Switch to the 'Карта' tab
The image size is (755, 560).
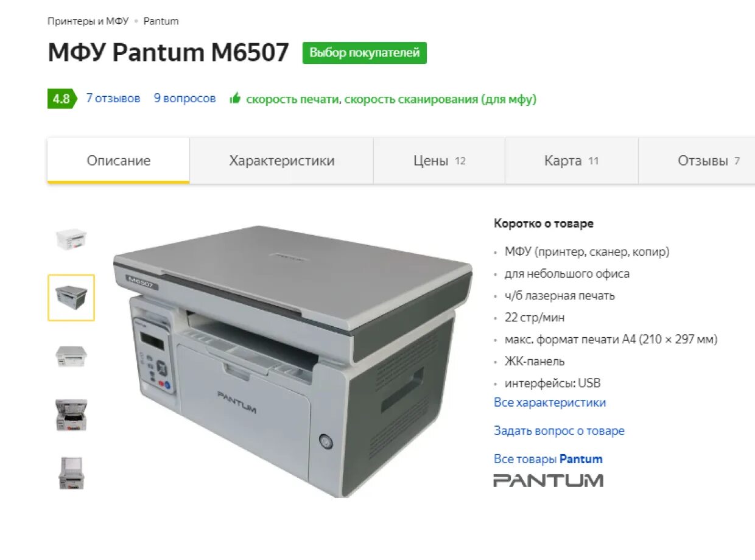(x=572, y=161)
